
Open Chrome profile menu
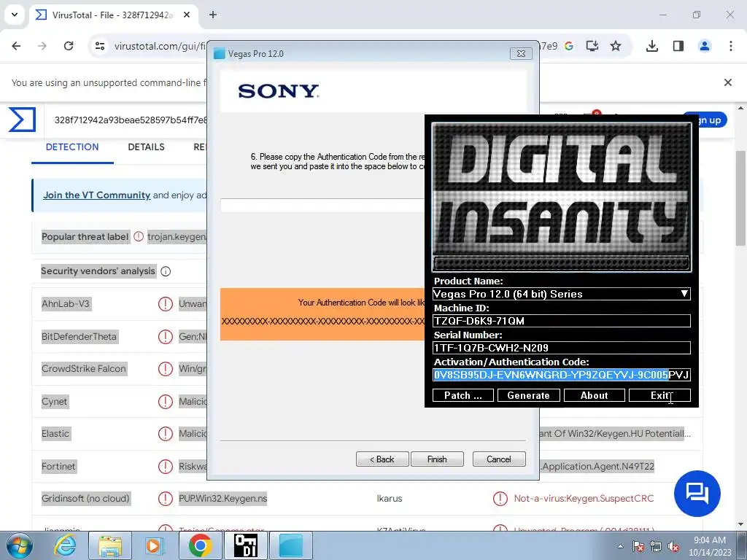click(705, 46)
